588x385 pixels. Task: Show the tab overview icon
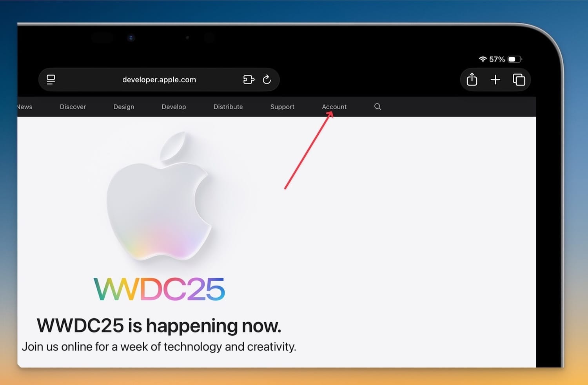519,80
